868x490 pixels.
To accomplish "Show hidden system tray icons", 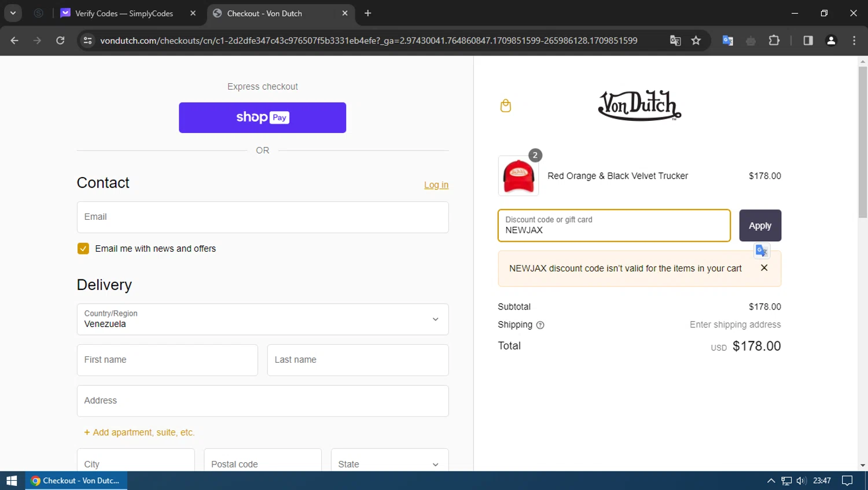I will click(x=771, y=481).
